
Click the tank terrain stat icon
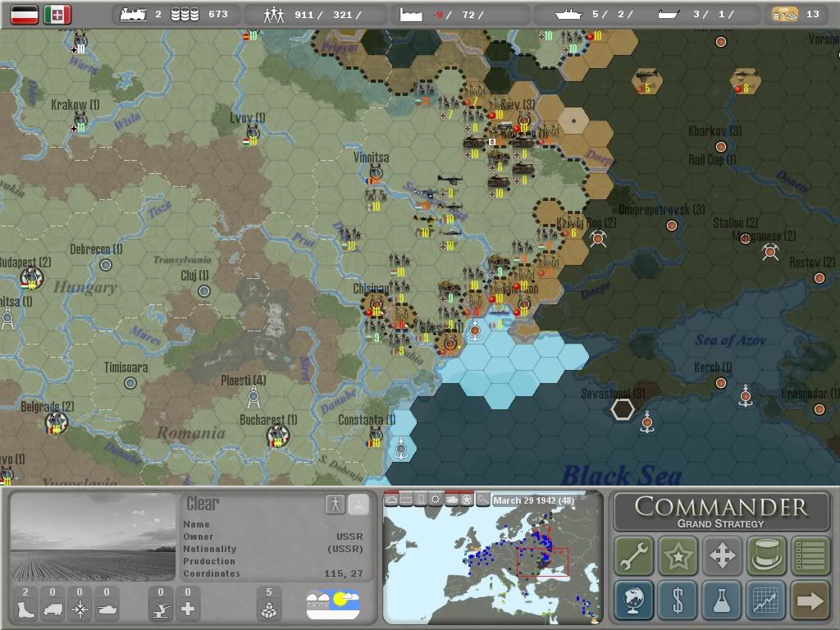click(x=107, y=609)
